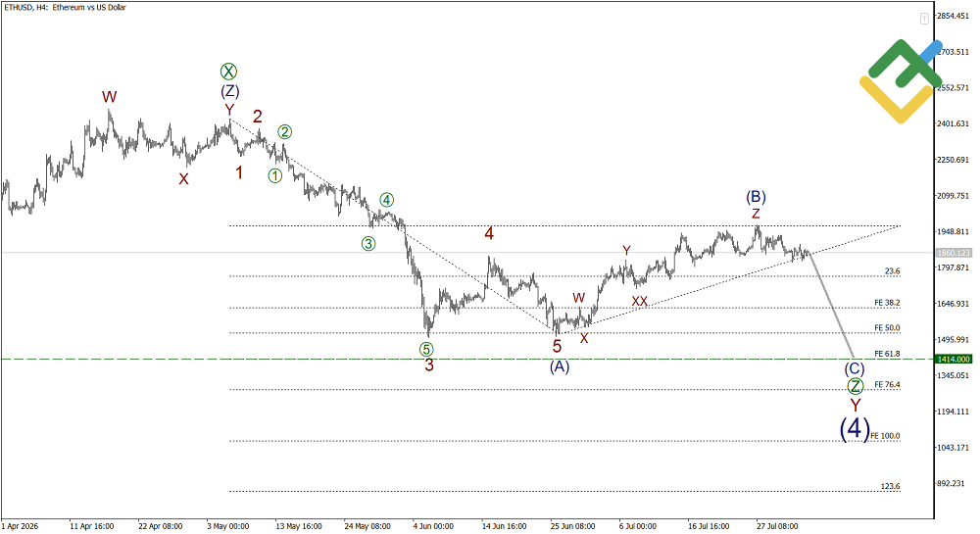This screenshot has height=534, width=980.
Task: Click the small T trading icon at chart corner
Action: (924, 20)
